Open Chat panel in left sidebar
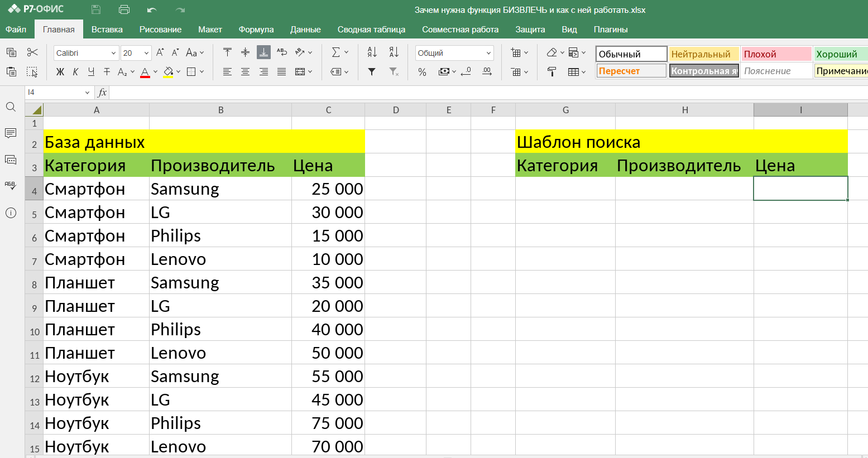 (x=11, y=160)
